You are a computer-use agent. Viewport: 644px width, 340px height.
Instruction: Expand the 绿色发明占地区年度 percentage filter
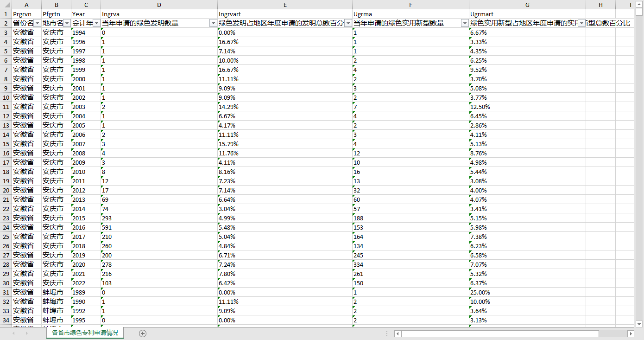(x=348, y=23)
